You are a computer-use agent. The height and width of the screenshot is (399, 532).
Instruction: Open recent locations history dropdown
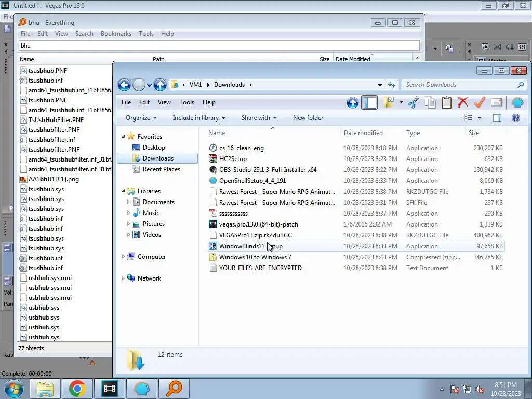(x=149, y=85)
